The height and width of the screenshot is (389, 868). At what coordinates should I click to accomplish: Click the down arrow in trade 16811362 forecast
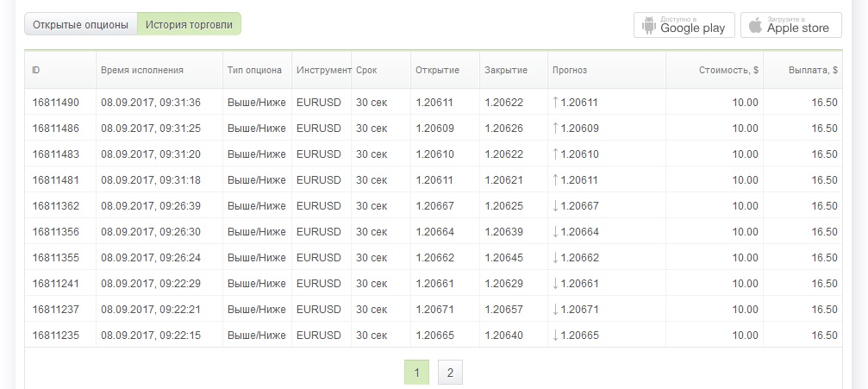[556, 205]
